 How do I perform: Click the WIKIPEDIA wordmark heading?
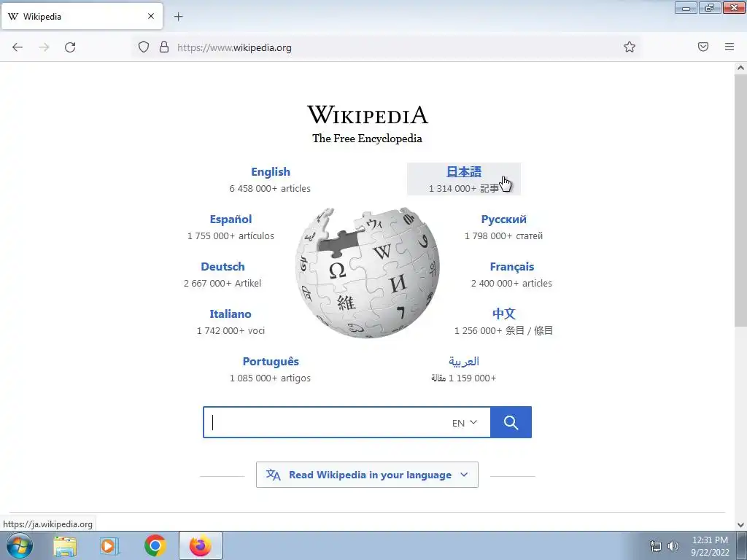coord(368,114)
